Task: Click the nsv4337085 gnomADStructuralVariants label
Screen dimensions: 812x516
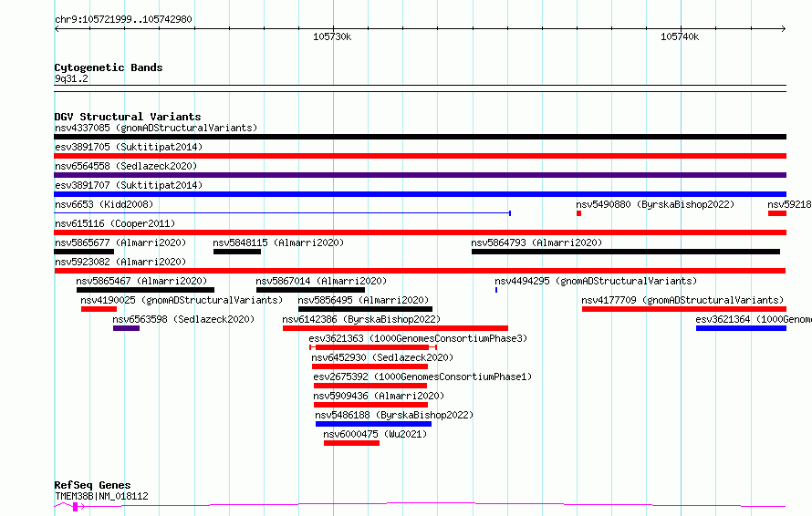Action: tap(156, 128)
